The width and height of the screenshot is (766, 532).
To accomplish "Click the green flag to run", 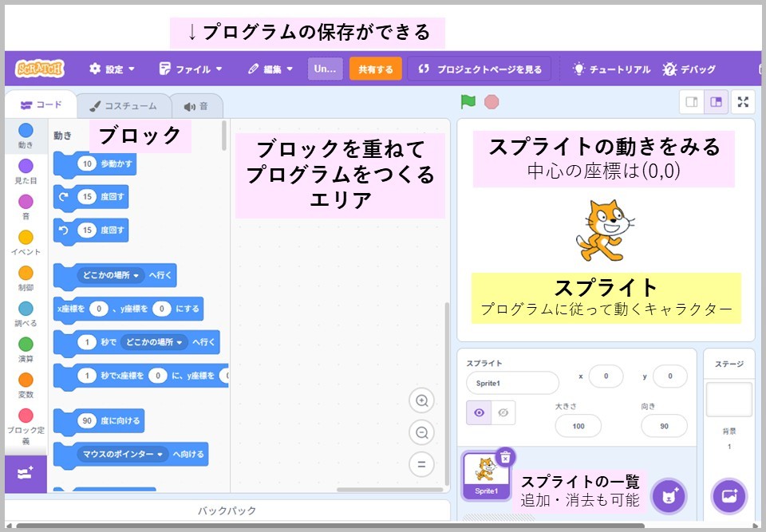I will (x=468, y=102).
